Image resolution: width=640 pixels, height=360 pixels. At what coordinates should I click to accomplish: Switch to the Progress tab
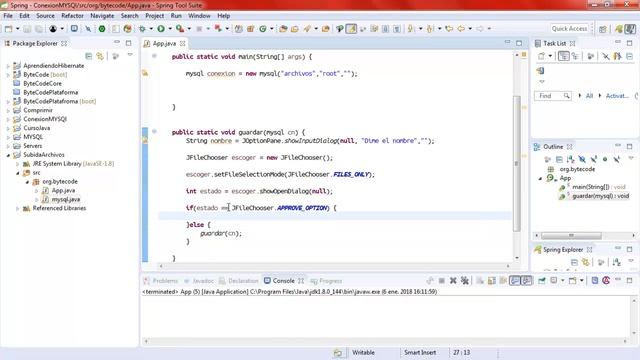(326, 281)
